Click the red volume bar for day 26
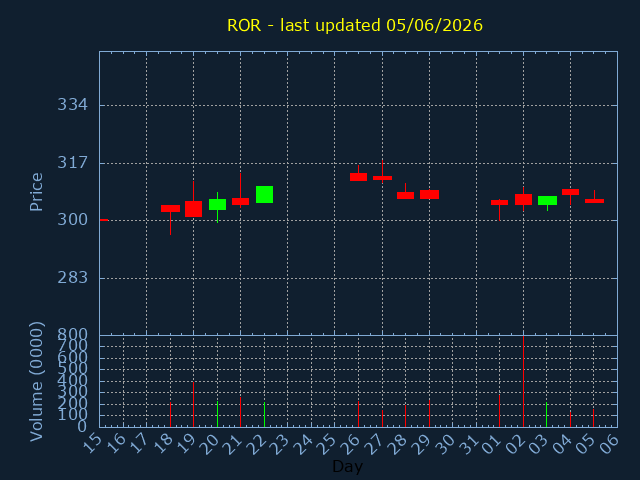 (x=358, y=414)
